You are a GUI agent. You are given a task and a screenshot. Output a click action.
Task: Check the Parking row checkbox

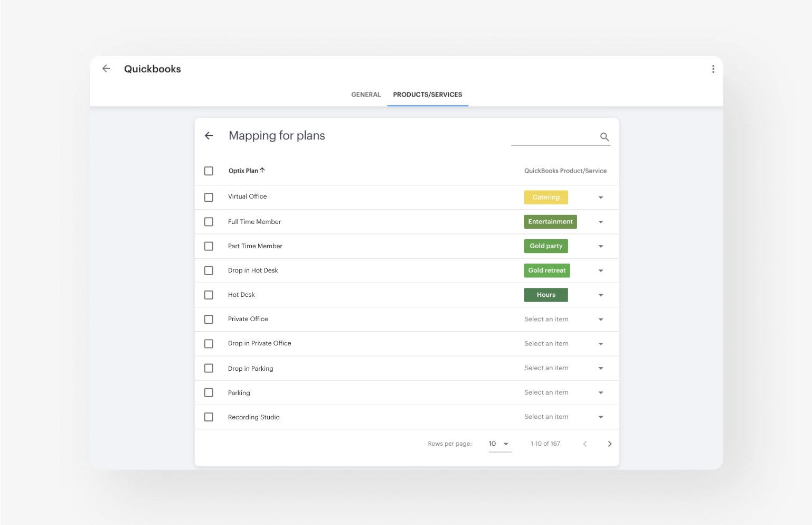click(209, 392)
